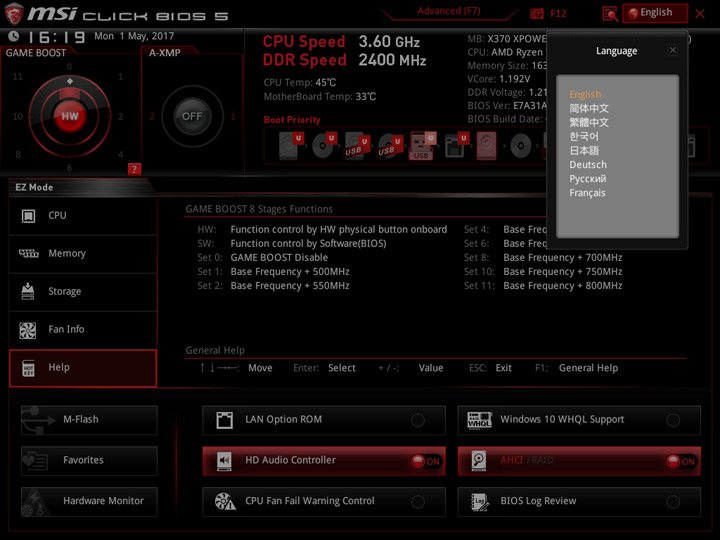Close the BIOS with the red X
This screenshot has height=540, width=720.
pyautogui.click(x=700, y=14)
